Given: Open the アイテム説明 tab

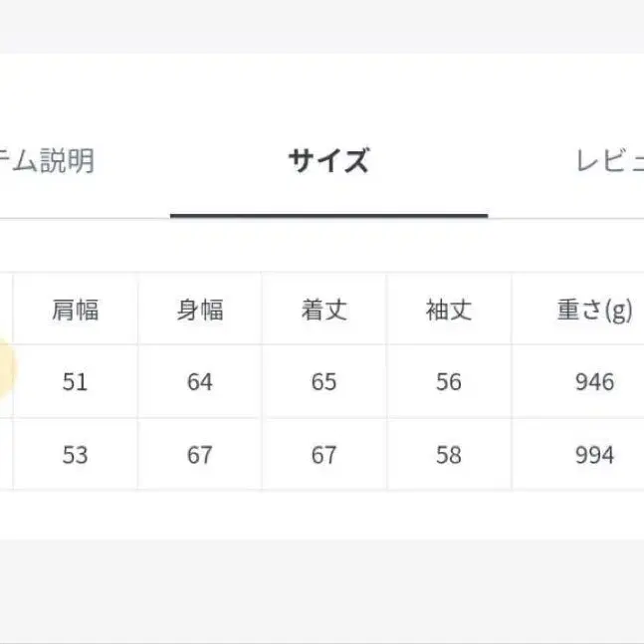Looking at the screenshot, I should [47, 161].
